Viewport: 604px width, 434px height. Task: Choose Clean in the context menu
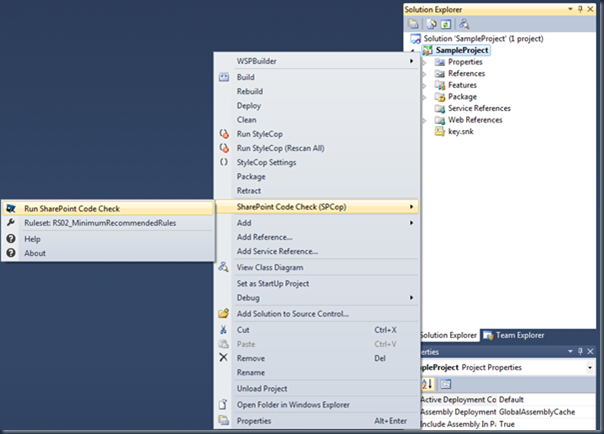pos(247,120)
